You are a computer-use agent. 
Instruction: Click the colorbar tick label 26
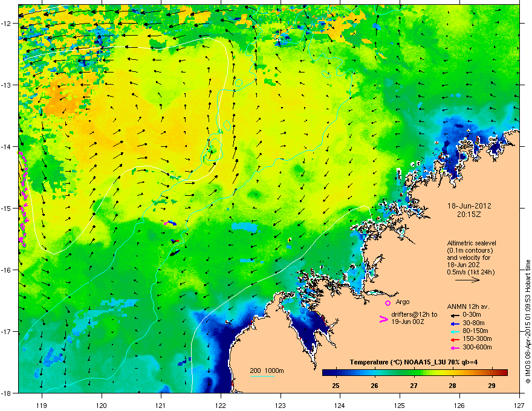(x=374, y=386)
